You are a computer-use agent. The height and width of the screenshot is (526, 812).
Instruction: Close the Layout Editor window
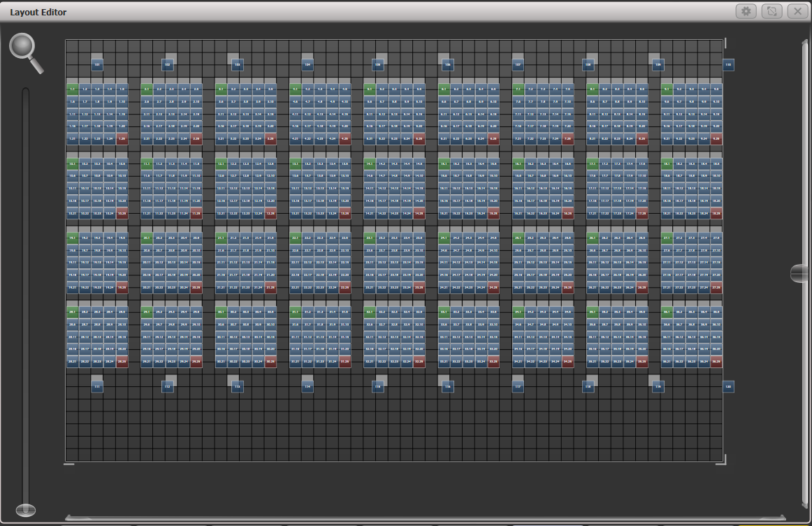tap(797, 11)
